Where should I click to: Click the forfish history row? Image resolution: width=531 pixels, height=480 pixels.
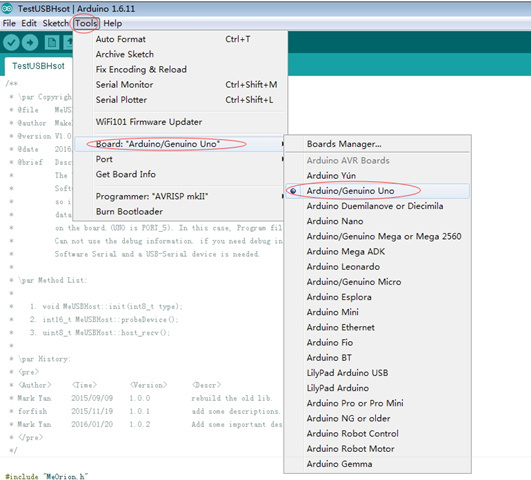pos(145,411)
